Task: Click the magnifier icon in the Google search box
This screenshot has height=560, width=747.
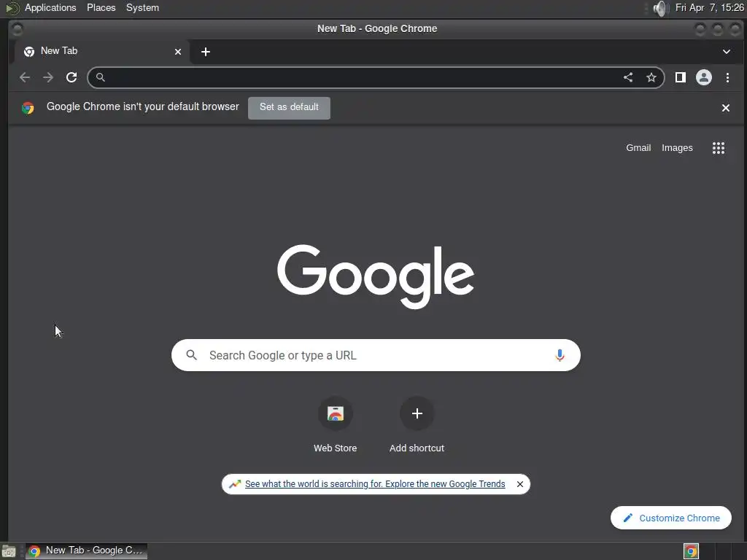Action: point(192,355)
